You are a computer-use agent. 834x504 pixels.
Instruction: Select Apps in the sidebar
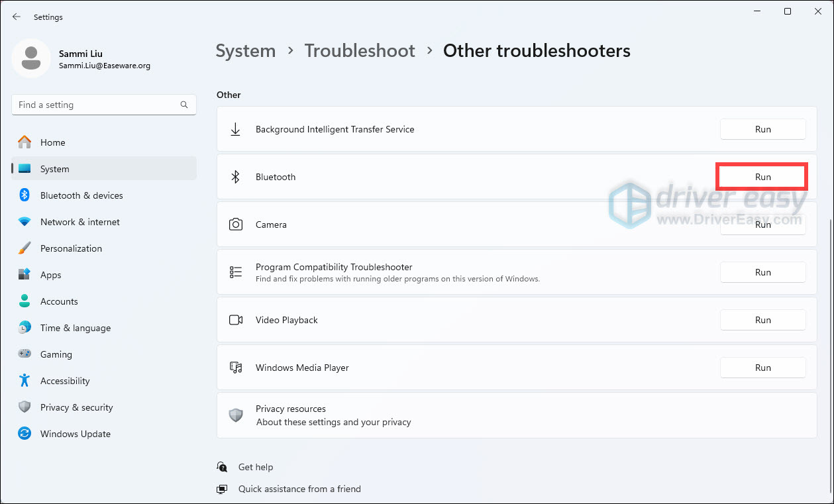[x=51, y=275]
